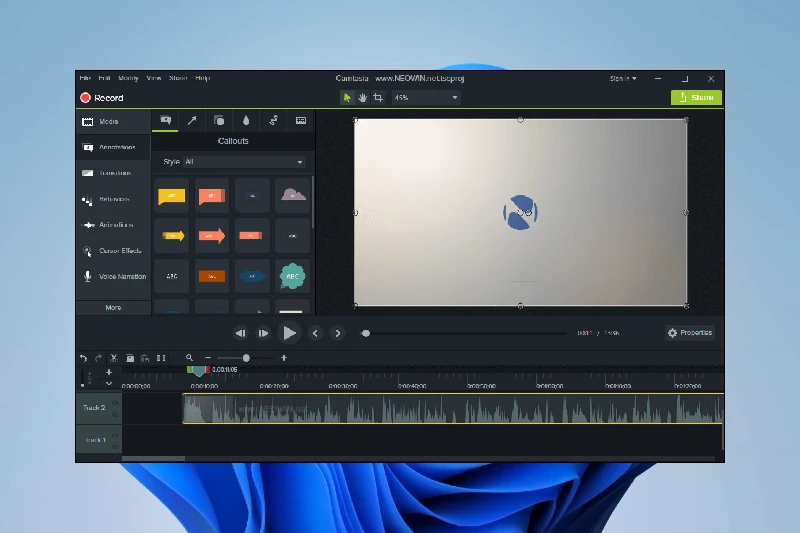Toggle Track 2 lock icon
This screenshot has width=800, height=533.
pos(115,414)
